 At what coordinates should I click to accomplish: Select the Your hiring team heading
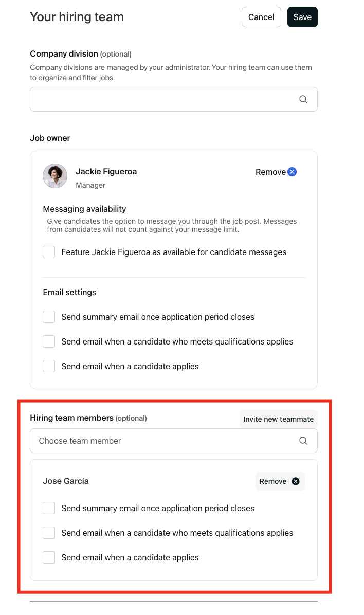76,16
